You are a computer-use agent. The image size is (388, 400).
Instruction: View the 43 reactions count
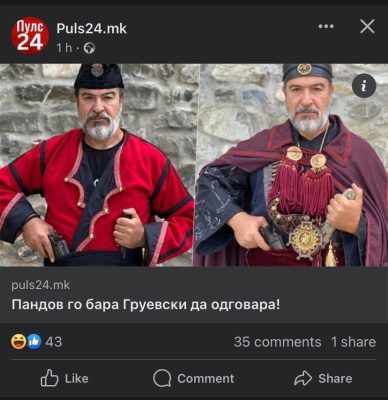click(x=54, y=342)
